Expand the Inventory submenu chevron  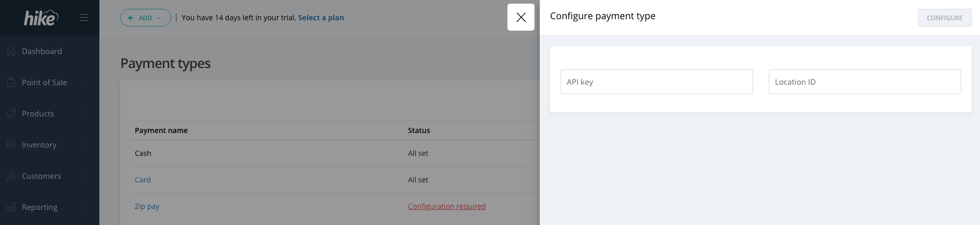tap(85, 144)
